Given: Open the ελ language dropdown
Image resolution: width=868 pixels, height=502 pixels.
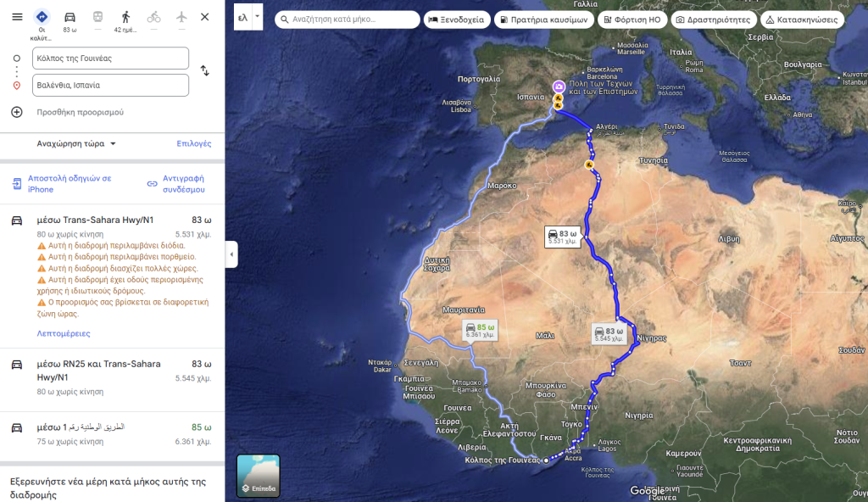Looking at the screenshot, I should [248, 17].
